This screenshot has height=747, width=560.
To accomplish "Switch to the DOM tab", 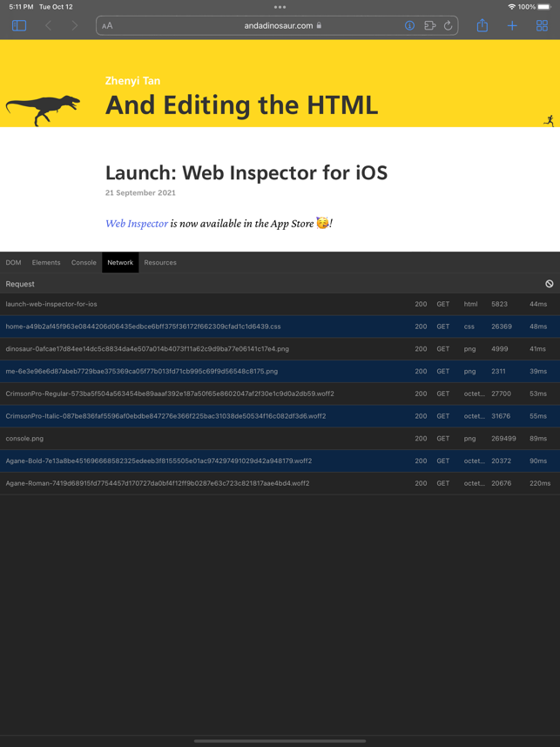I will pos(13,263).
